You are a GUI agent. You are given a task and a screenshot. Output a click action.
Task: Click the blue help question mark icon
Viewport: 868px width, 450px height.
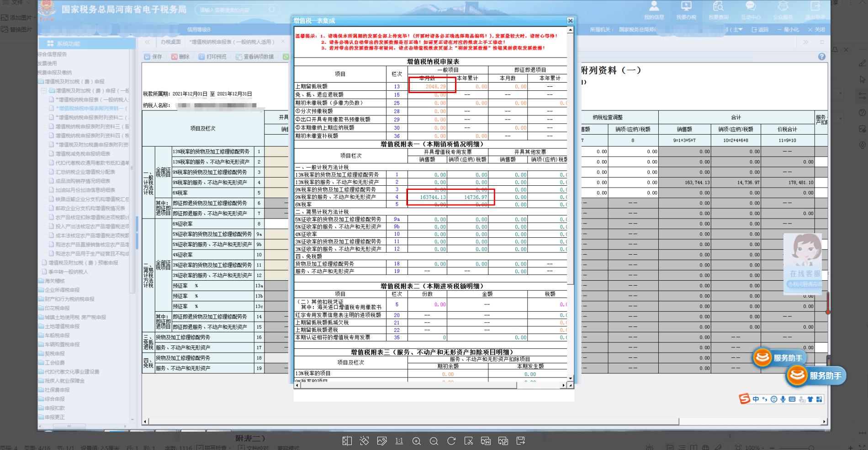pos(822,57)
